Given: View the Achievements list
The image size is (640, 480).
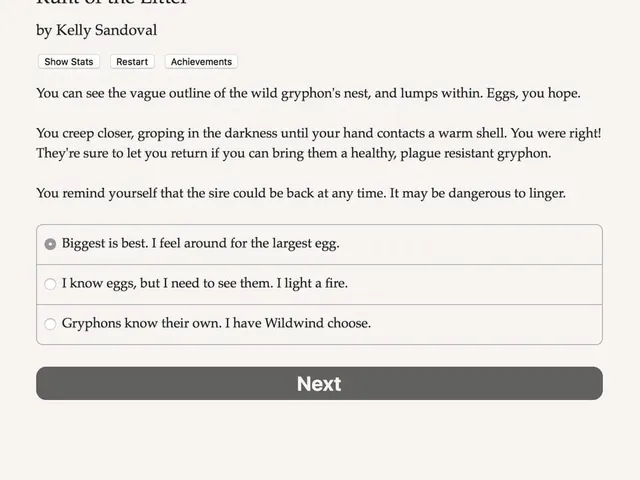Looking at the screenshot, I should point(201,62).
